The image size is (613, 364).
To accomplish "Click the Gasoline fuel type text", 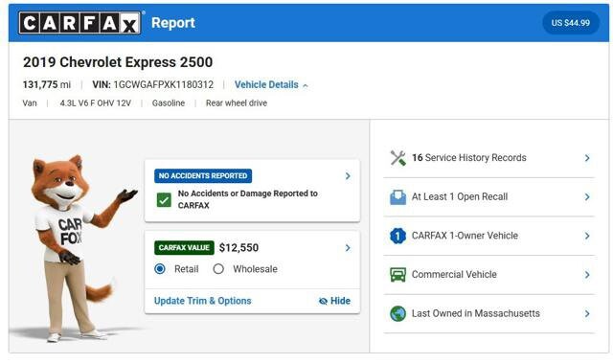I will (169, 103).
